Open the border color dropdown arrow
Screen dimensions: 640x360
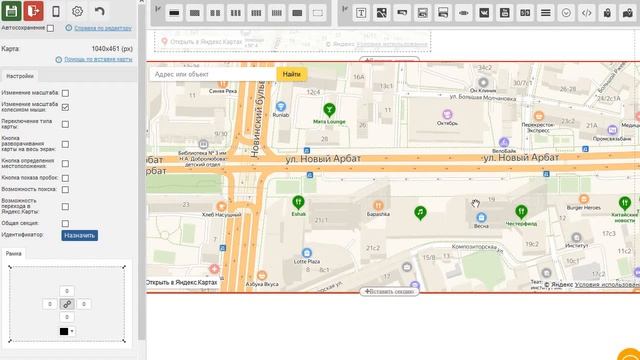click(72, 331)
